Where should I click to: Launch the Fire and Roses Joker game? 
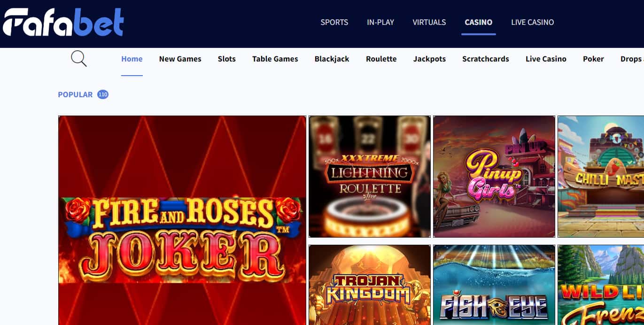pyautogui.click(x=182, y=220)
